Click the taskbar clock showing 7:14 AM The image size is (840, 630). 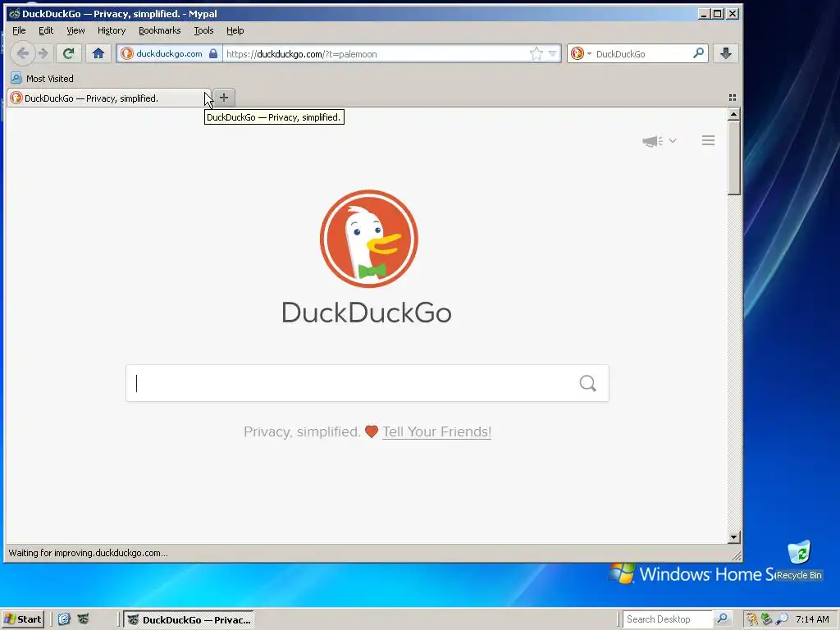[x=812, y=619]
